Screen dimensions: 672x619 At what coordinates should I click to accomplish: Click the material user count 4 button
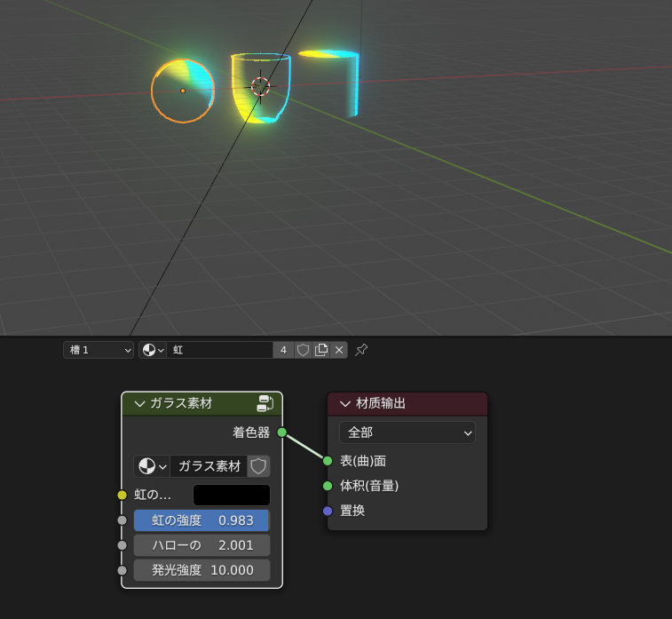coord(283,350)
